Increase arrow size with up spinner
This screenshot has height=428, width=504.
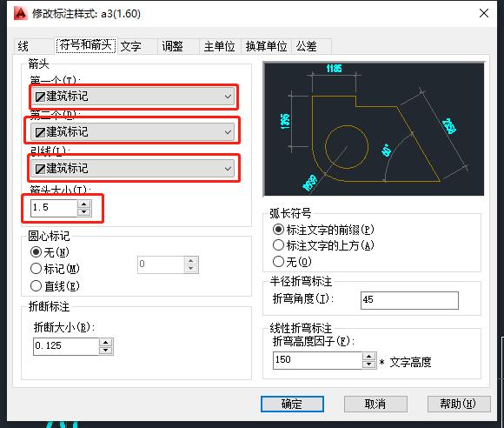point(84,204)
